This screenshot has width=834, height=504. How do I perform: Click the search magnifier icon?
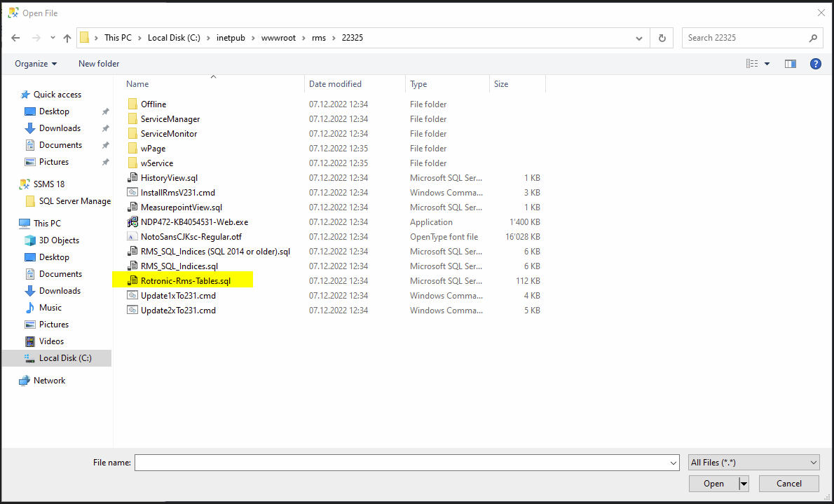[813, 38]
